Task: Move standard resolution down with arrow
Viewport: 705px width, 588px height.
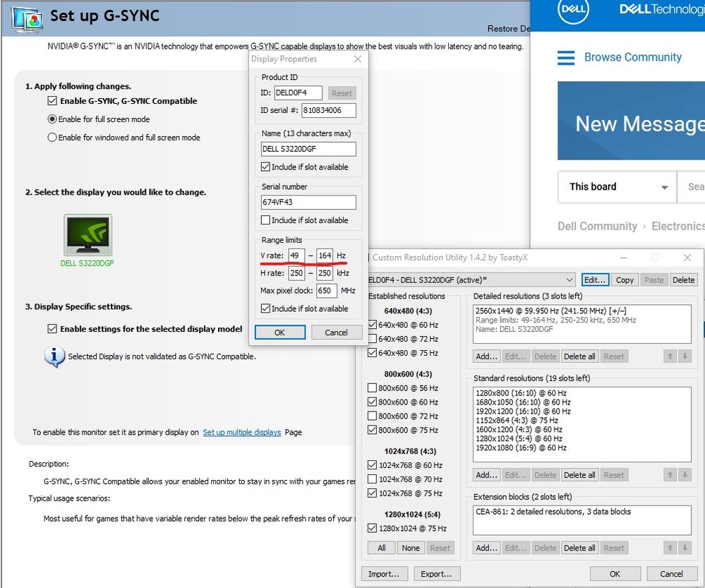Action: pos(685,474)
